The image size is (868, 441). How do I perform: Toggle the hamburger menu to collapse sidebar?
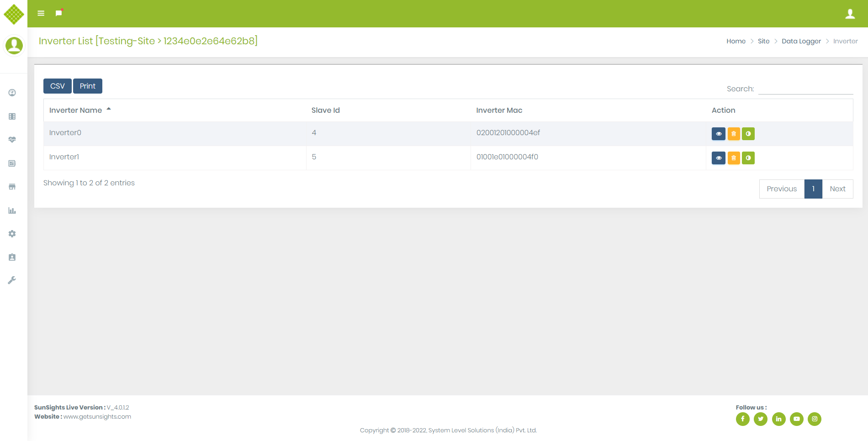pyautogui.click(x=41, y=13)
